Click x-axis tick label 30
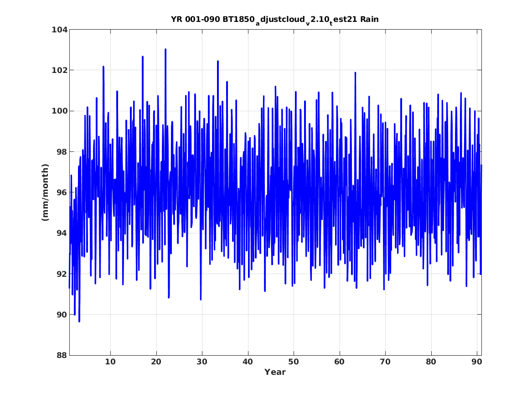Screen dimensions: 532x399 pos(202,362)
